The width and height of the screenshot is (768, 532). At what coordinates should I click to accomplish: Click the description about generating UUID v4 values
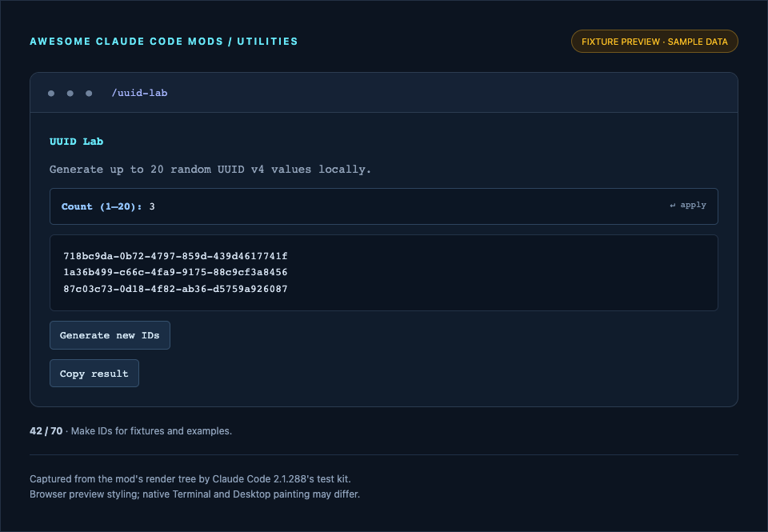[x=210, y=169]
